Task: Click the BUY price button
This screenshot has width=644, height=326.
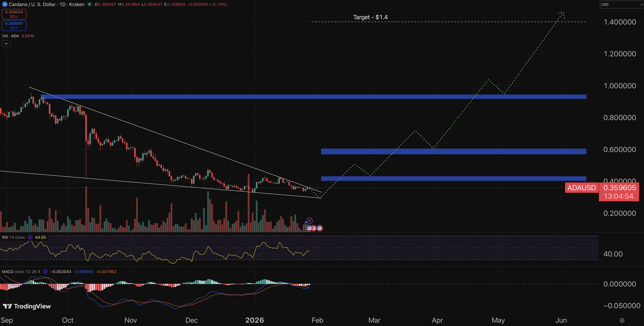Action: click(14, 26)
